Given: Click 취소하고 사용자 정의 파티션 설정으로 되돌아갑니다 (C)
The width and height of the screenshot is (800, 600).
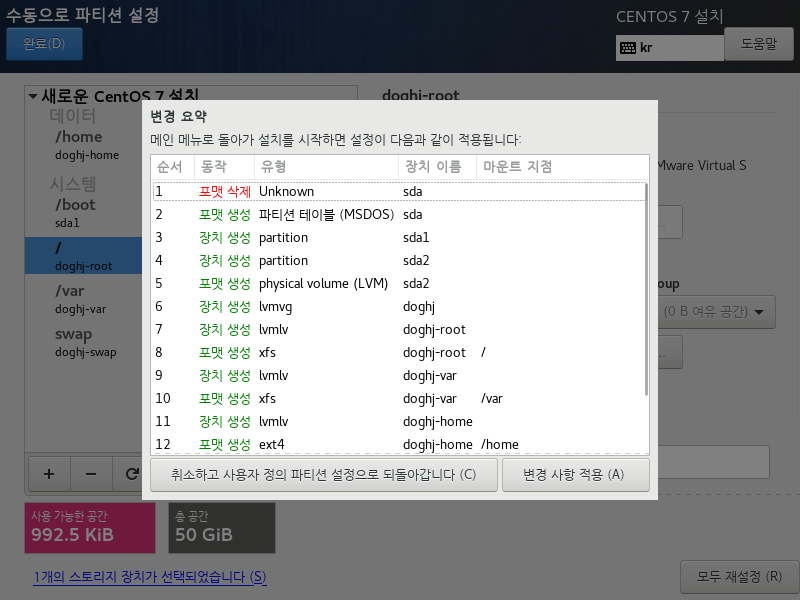Looking at the screenshot, I should point(323,475).
